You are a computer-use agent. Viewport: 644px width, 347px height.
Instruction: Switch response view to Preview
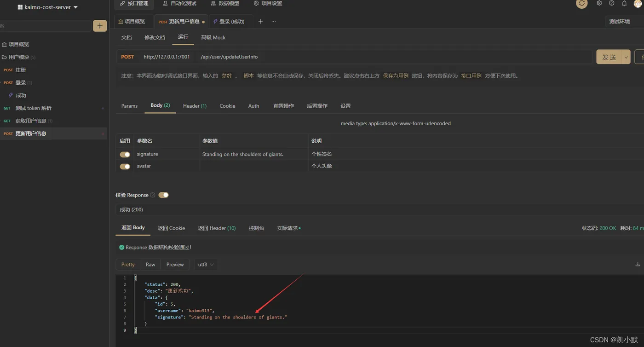pos(175,265)
